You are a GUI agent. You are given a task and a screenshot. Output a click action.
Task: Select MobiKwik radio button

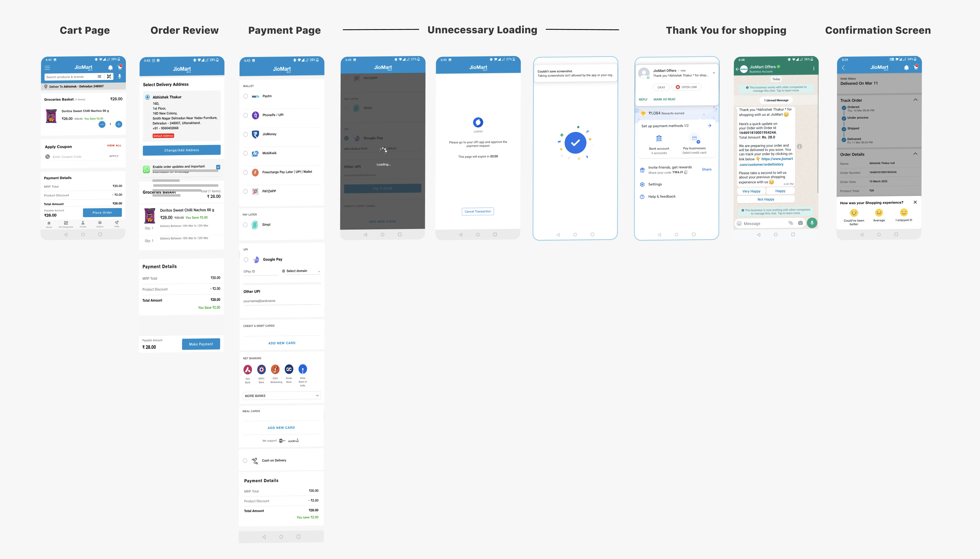tap(246, 153)
